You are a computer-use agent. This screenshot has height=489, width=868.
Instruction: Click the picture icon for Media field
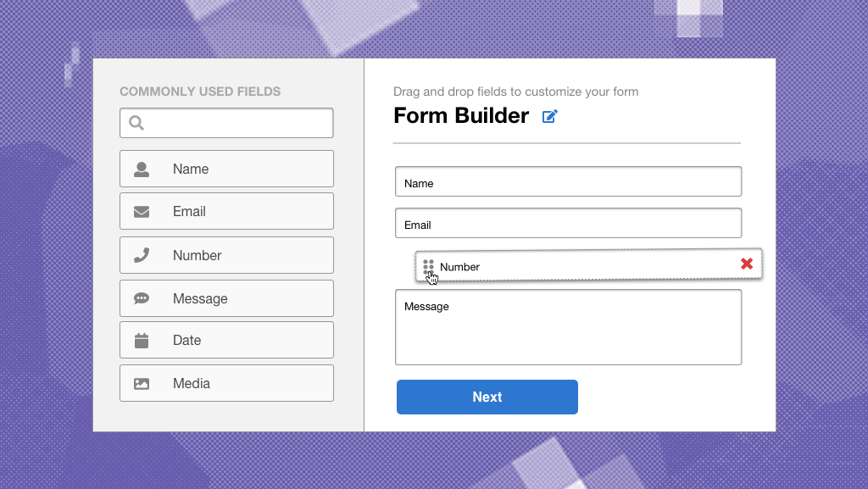pyautogui.click(x=142, y=383)
